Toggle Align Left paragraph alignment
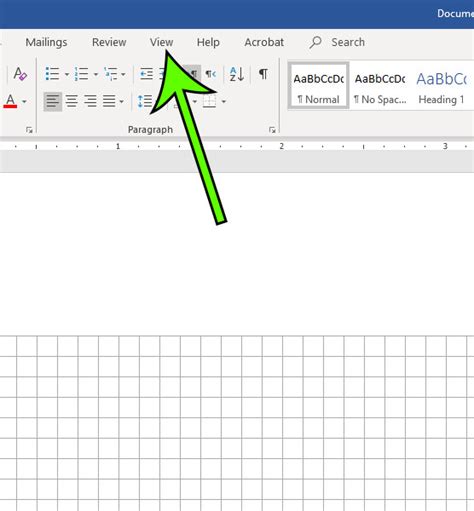 pos(53,101)
